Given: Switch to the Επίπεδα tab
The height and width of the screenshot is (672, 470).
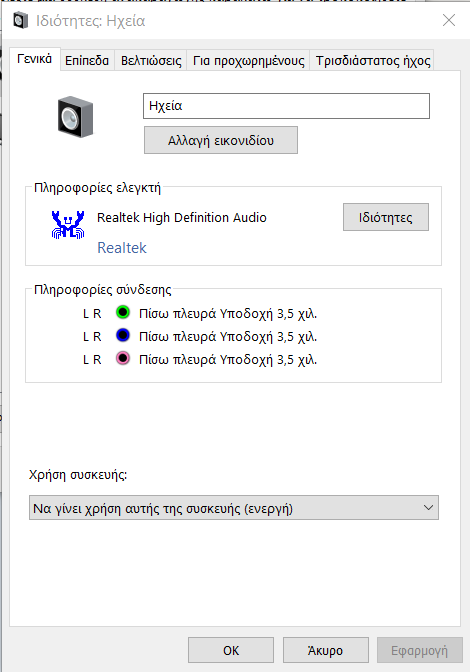Looking at the screenshot, I should point(87,60).
